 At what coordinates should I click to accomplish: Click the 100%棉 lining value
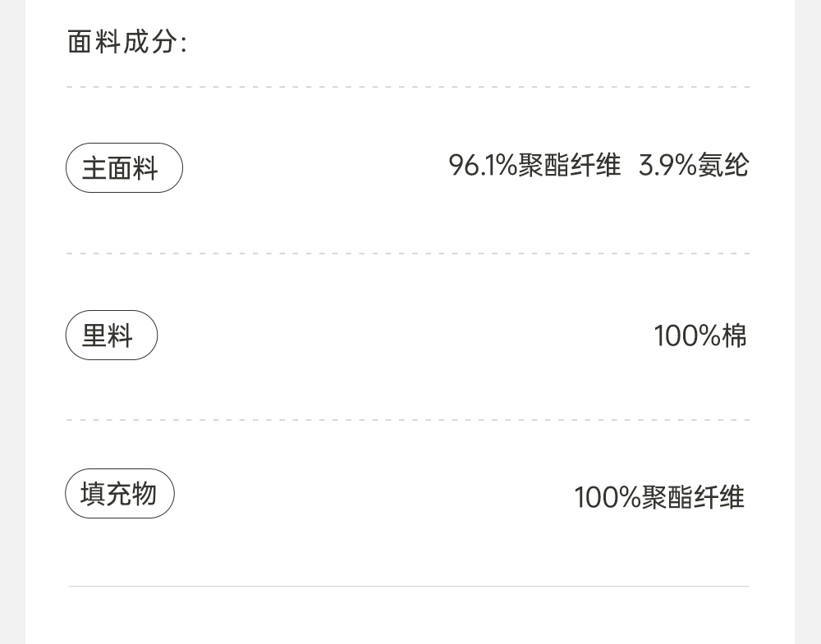click(700, 336)
